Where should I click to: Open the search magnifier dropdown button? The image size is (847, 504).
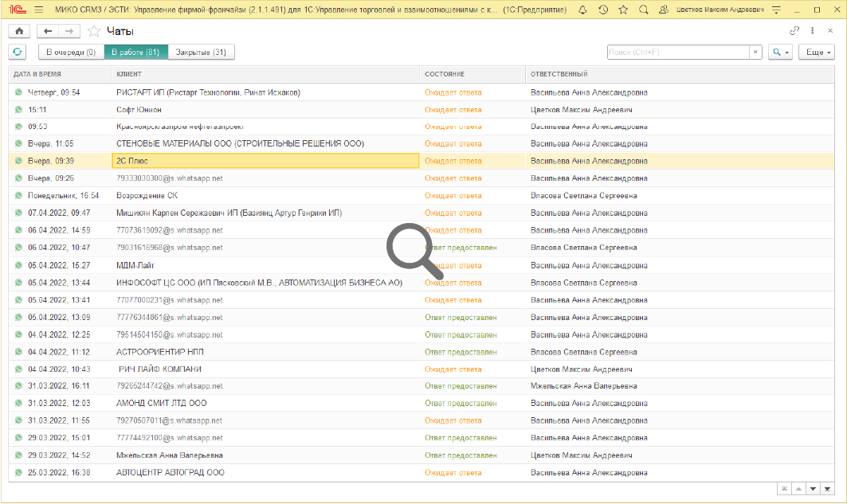point(780,53)
